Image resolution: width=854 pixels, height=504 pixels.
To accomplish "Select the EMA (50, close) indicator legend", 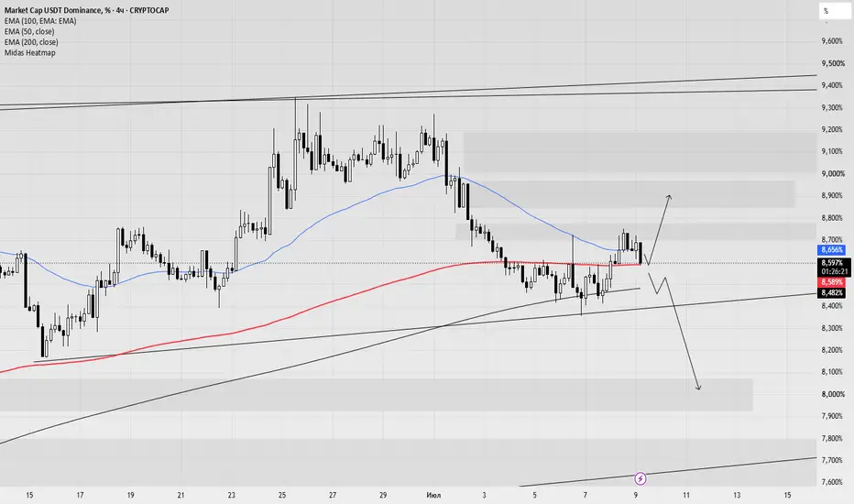I will (29, 31).
